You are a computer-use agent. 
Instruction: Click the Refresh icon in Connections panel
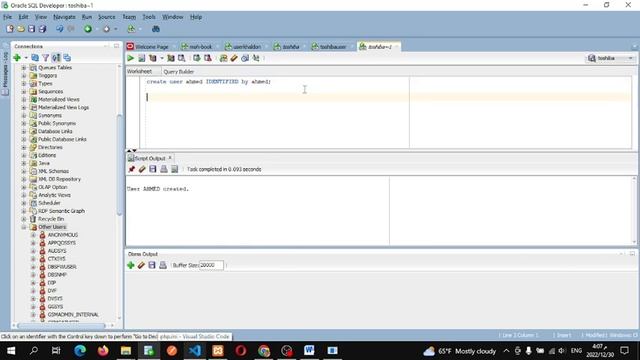tap(35, 58)
